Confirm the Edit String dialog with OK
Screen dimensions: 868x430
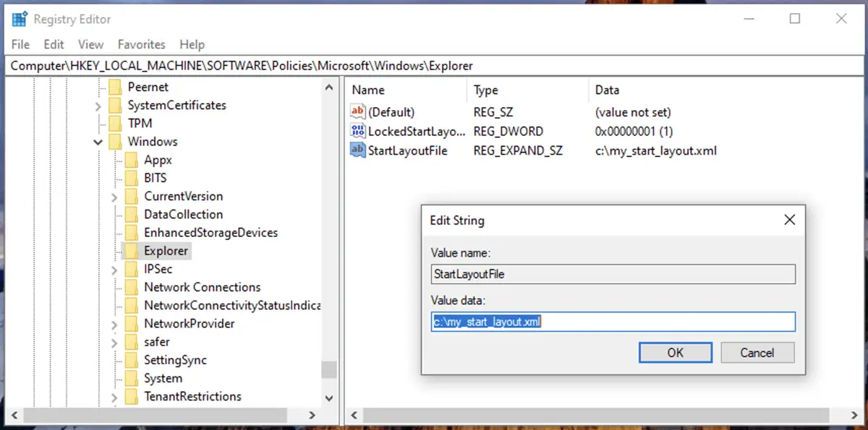coord(676,353)
